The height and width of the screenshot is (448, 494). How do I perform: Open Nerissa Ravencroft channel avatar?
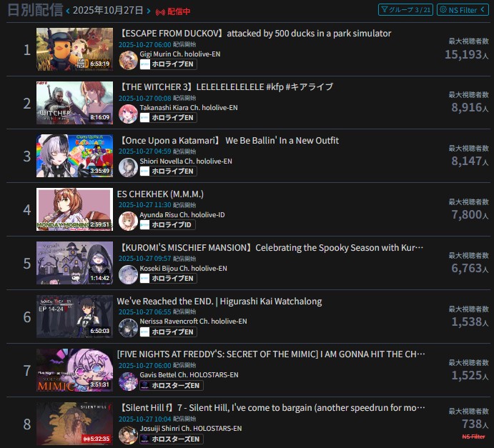(128, 328)
